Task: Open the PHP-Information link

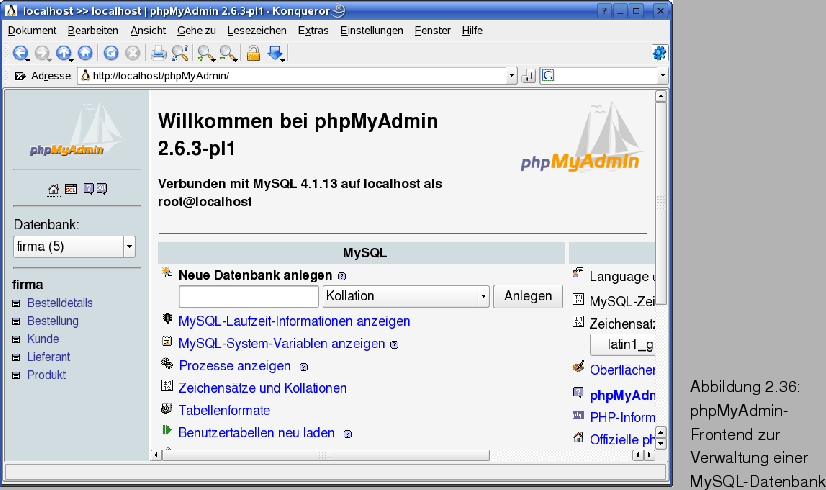Action: pyautogui.click(x=622, y=417)
